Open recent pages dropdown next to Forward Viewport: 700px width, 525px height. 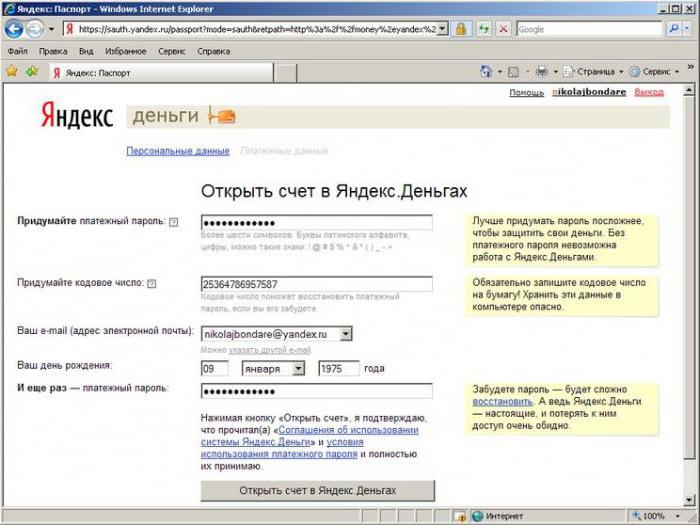[x=51, y=29]
